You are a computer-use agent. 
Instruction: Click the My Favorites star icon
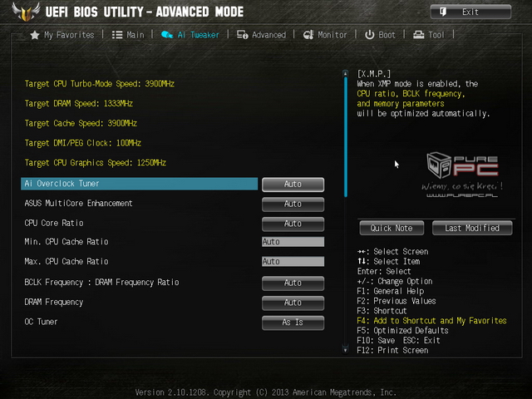[35, 35]
